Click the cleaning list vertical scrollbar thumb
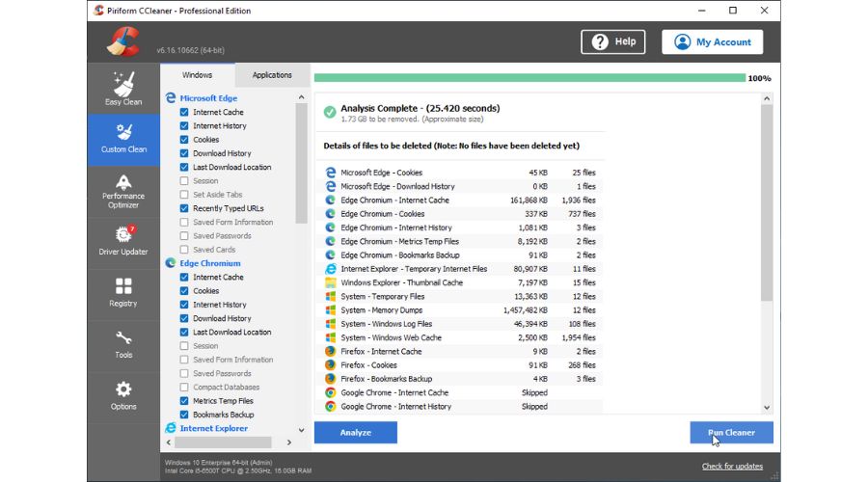The width and height of the screenshot is (868, 482). point(301,163)
